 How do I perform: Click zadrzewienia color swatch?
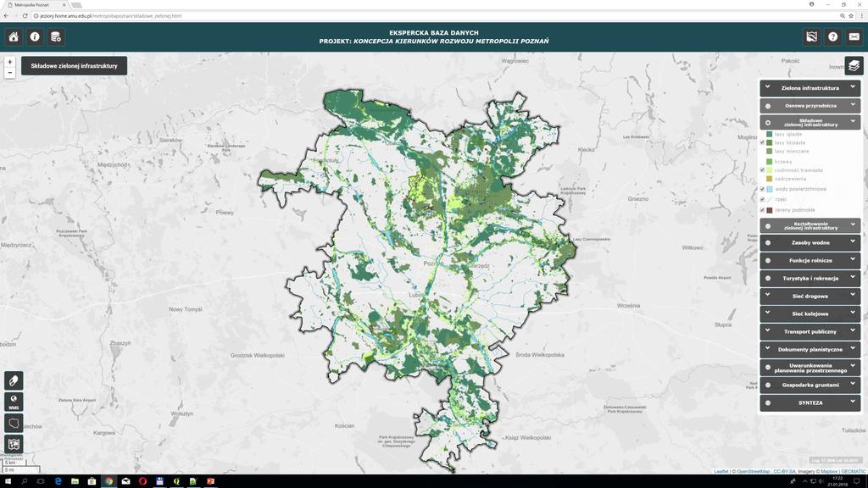click(770, 179)
